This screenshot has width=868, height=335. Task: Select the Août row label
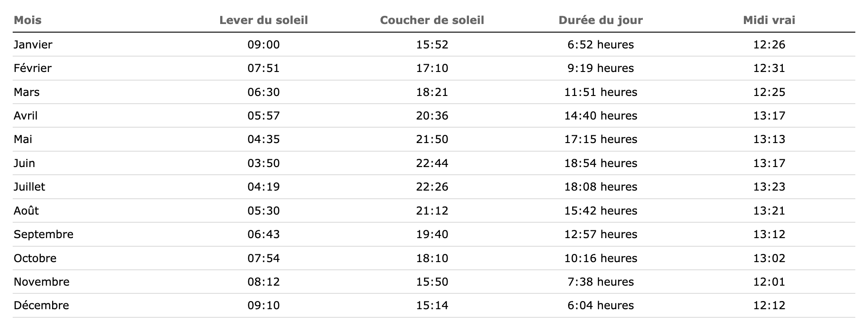[26, 211]
